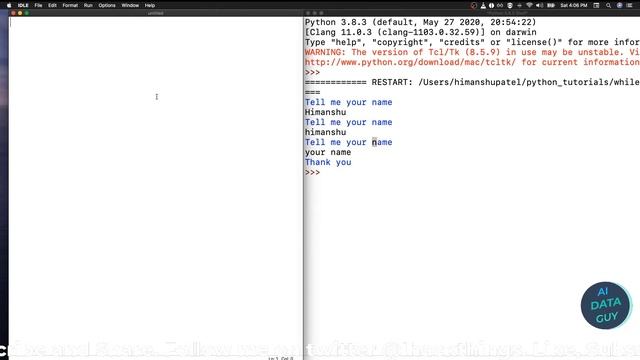640x360 pixels.
Task: Open the Window menu
Action: tap(130, 5)
